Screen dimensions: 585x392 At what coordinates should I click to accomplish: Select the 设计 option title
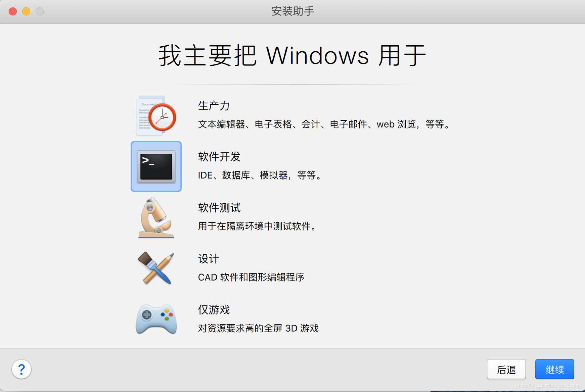[209, 259]
